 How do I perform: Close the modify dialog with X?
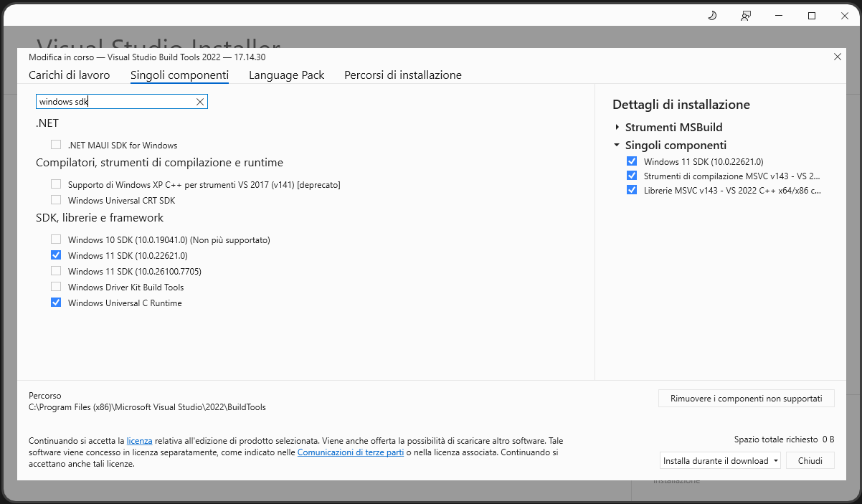tap(837, 57)
